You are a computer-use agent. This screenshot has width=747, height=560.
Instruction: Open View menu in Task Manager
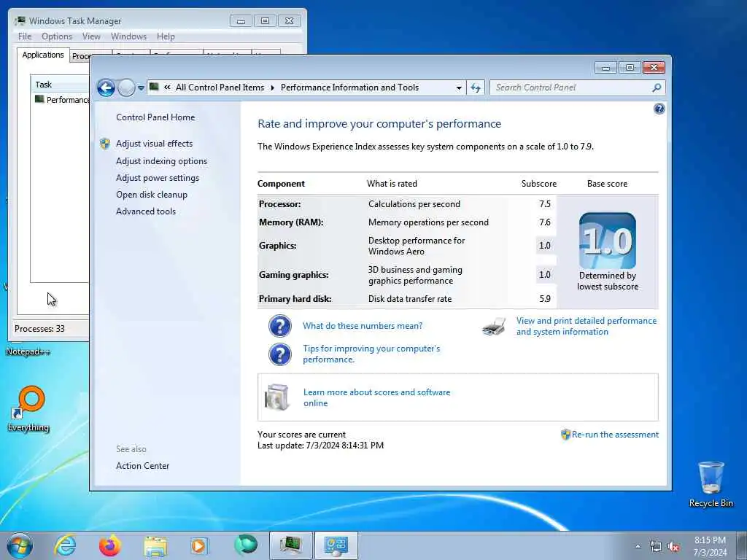point(91,36)
